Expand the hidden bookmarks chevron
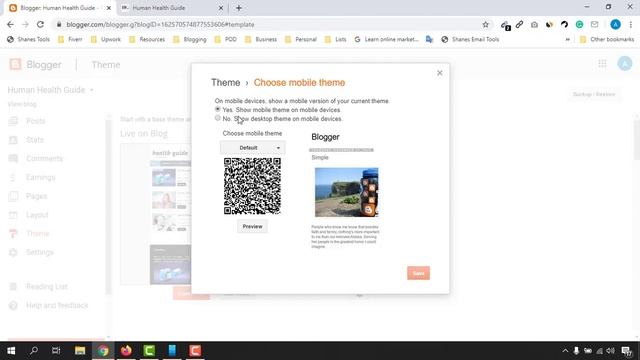640x360 pixels. 567,39
